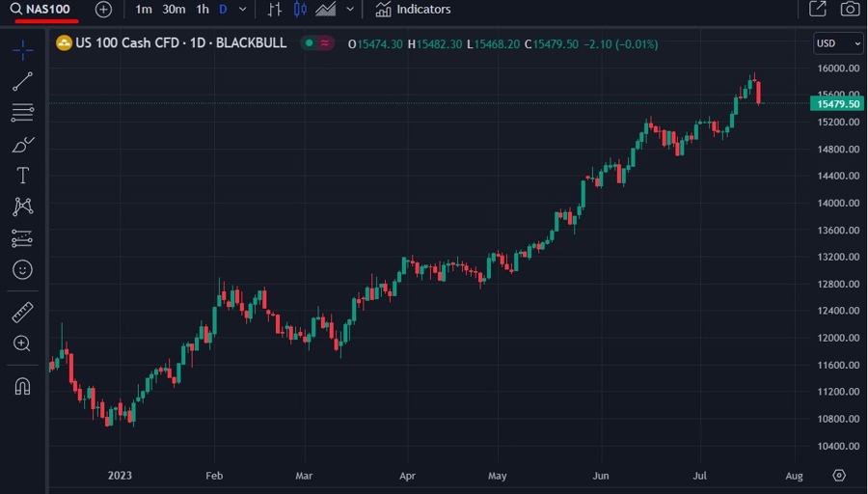Click the change value −2.10 (−0.01%)
Image resolution: width=868 pixels, height=494 pixels.
tap(620, 43)
